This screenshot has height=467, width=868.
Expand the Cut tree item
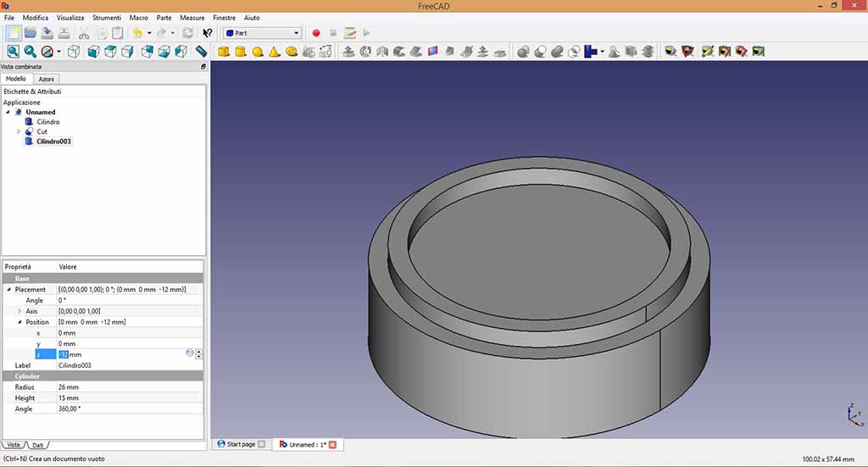(19, 131)
